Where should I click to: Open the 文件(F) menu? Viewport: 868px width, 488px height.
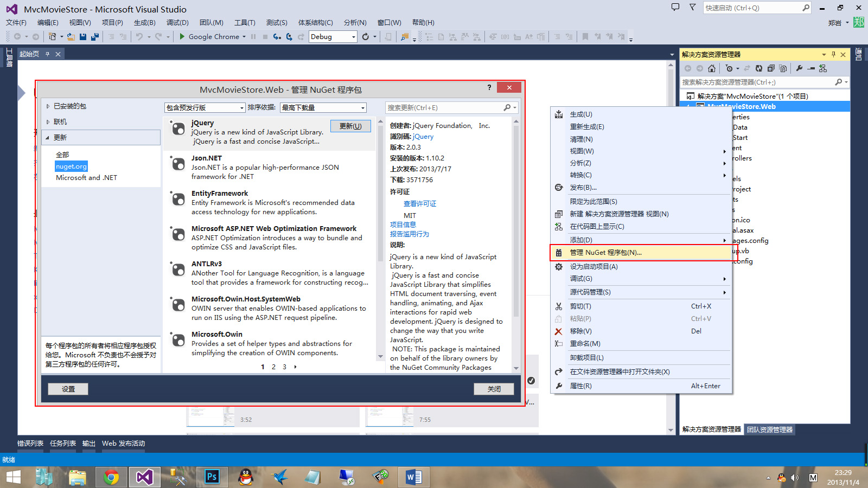[16, 22]
